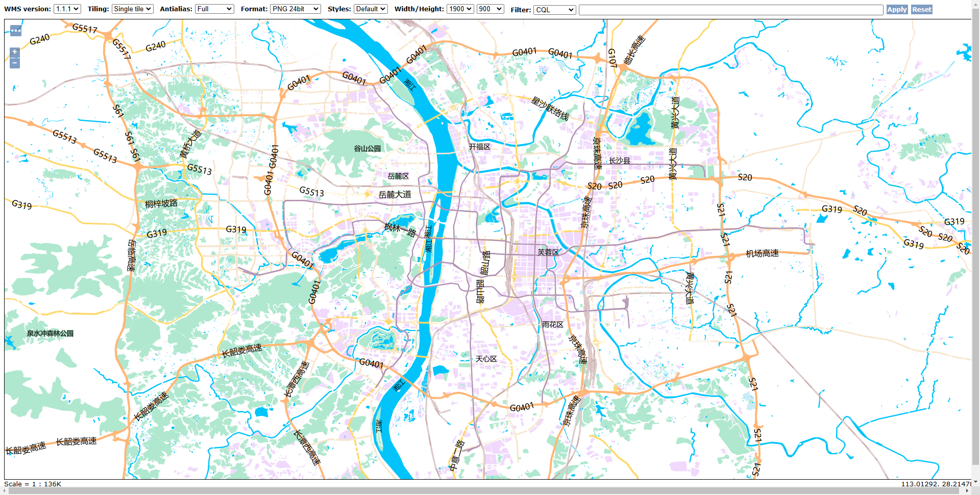Click the Apply filter button
The image size is (980, 495).
tap(897, 10)
